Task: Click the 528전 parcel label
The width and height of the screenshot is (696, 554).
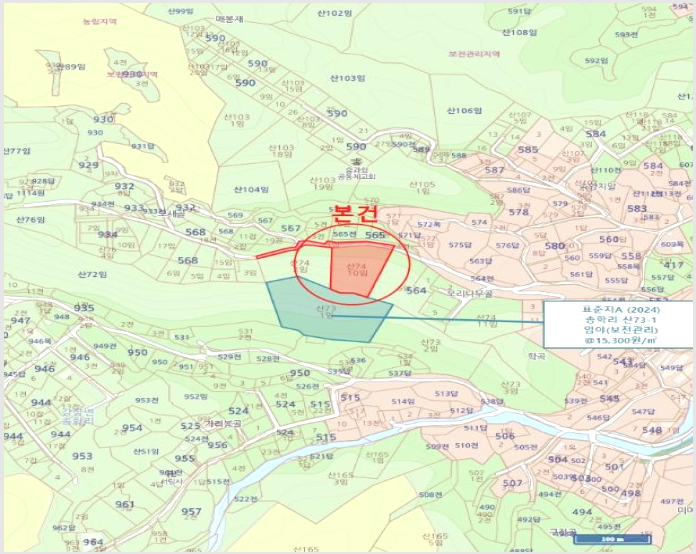Action: click(x=268, y=358)
